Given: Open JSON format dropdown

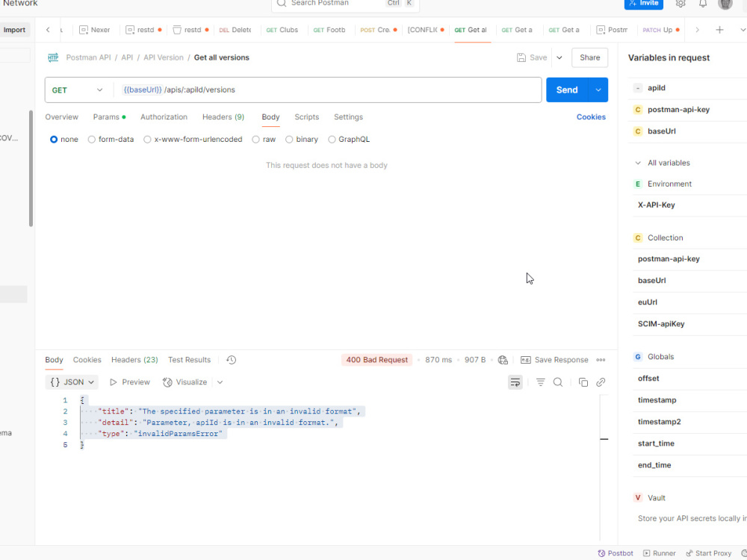Looking at the screenshot, I should click(72, 382).
